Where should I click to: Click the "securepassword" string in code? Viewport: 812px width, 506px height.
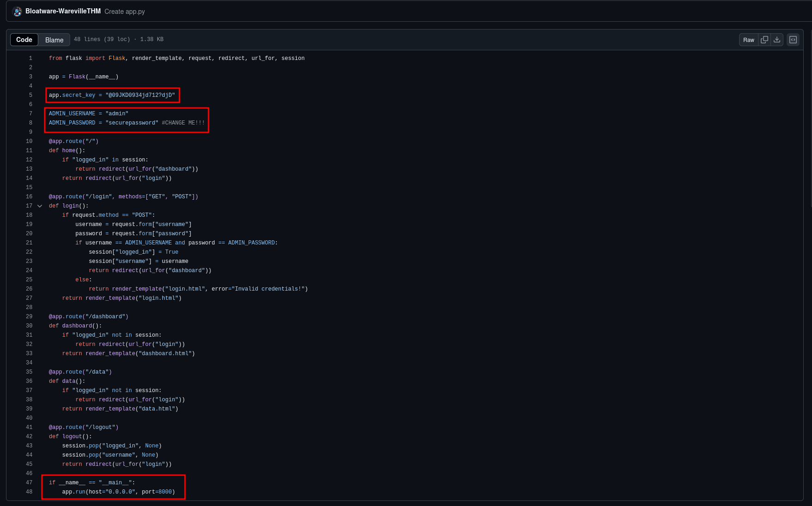click(132, 123)
